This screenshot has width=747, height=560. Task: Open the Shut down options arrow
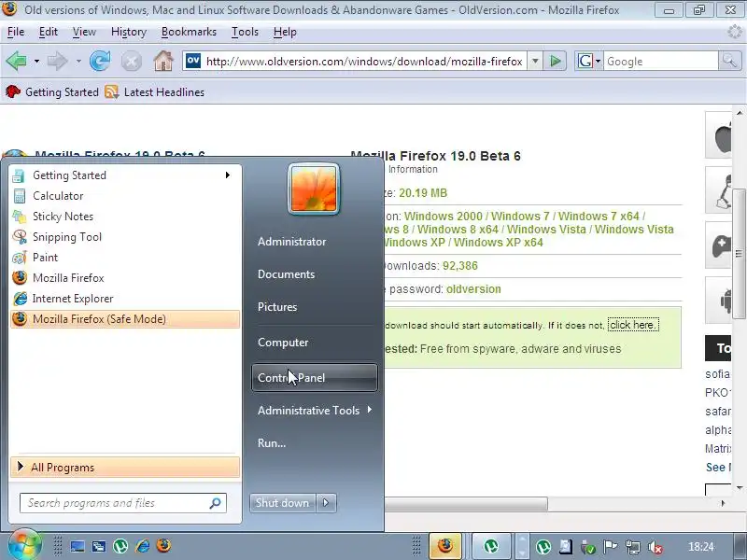[x=326, y=503]
